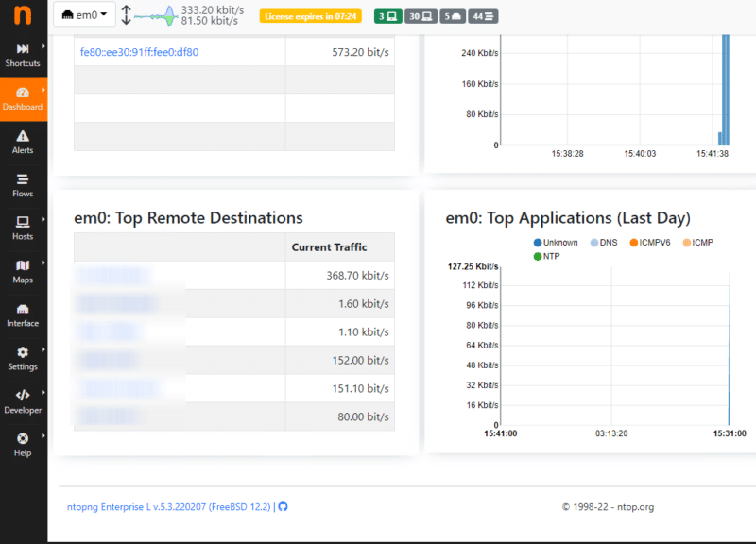
Task: Click the GitHub icon in the footer
Action: coord(283,506)
